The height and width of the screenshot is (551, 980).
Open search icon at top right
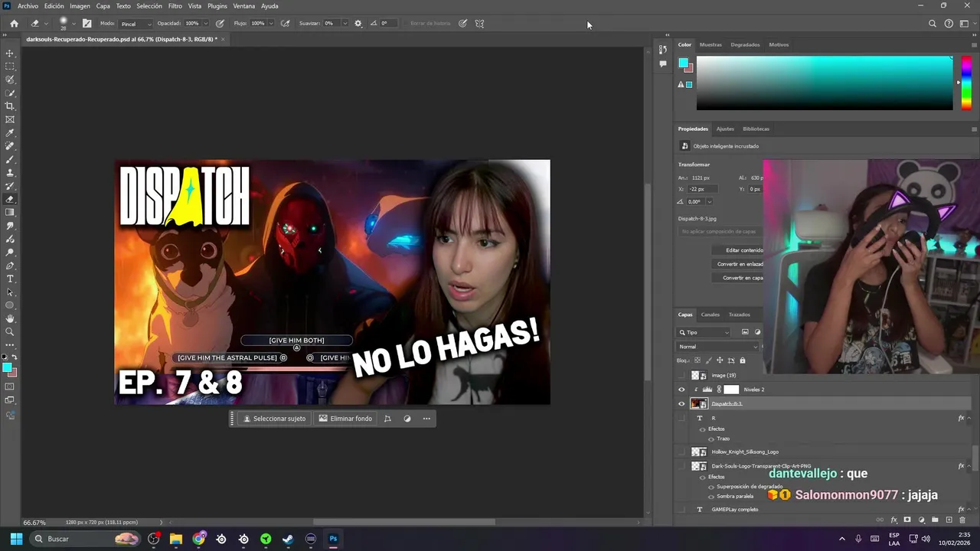tap(932, 24)
